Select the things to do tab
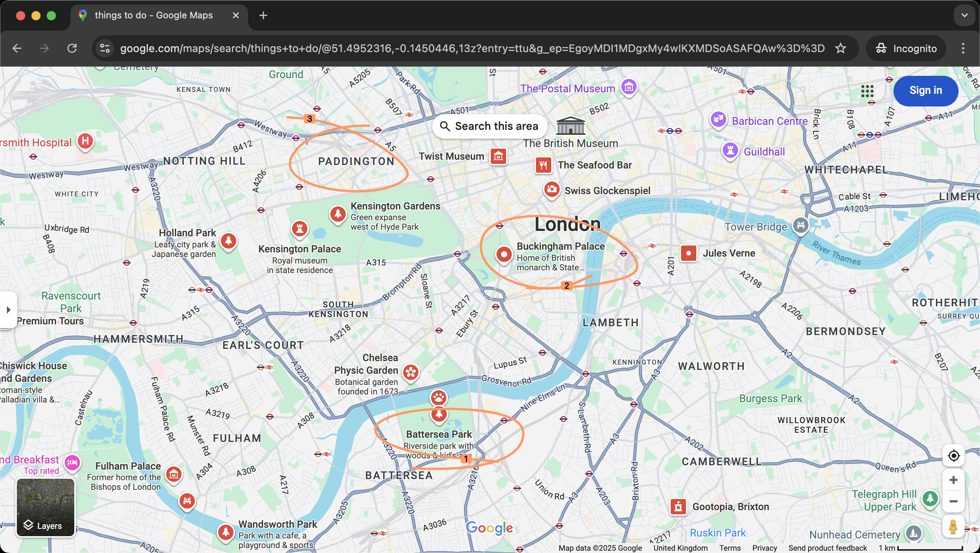The width and height of the screenshot is (980, 553). click(x=153, y=15)
